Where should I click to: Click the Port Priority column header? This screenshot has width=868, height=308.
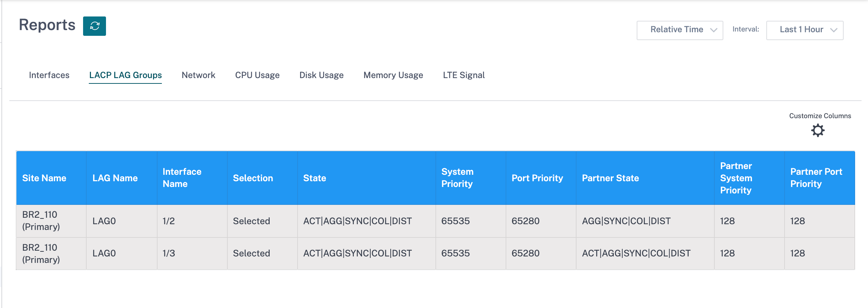pos(541,178)
